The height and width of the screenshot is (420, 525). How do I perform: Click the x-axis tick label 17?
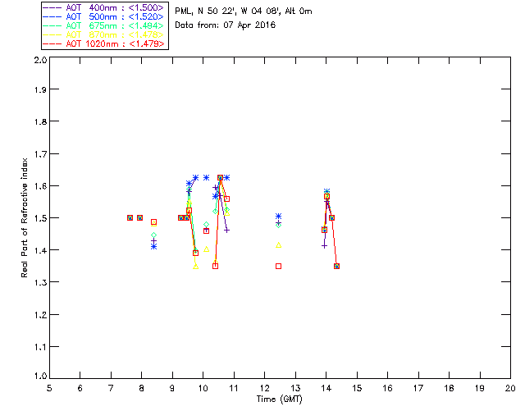coord(418,388)
